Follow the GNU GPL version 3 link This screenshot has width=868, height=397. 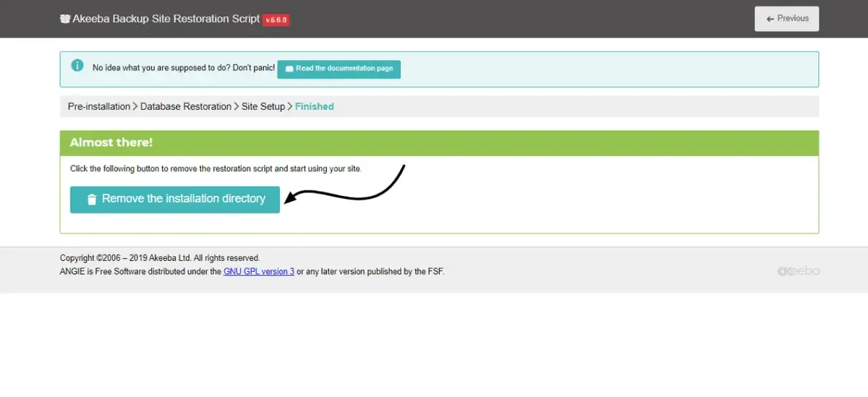pos(259,272)
